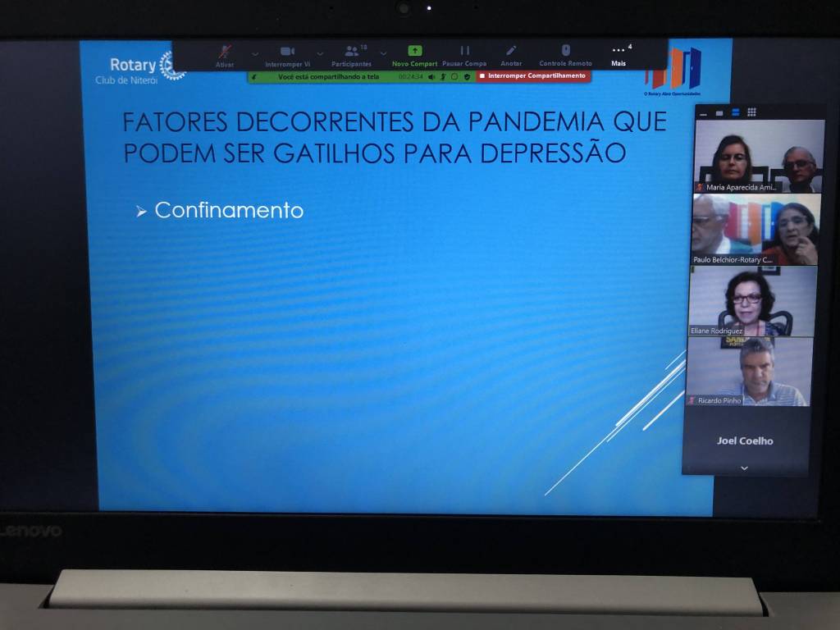This screenshot has width=840, height=630.
Task: Expand arrow next to Participantes
Action: click(383, 54)
